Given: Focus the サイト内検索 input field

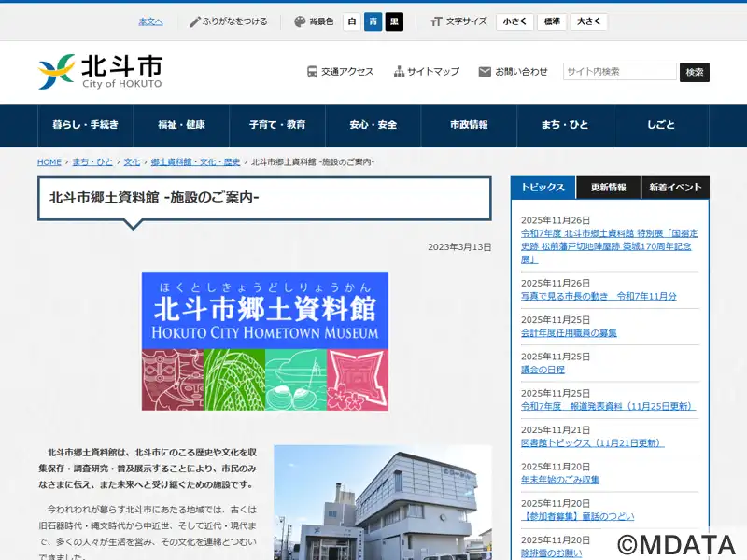Looking at the screenshot, I should pyautogui.click(x=620, y=72).
